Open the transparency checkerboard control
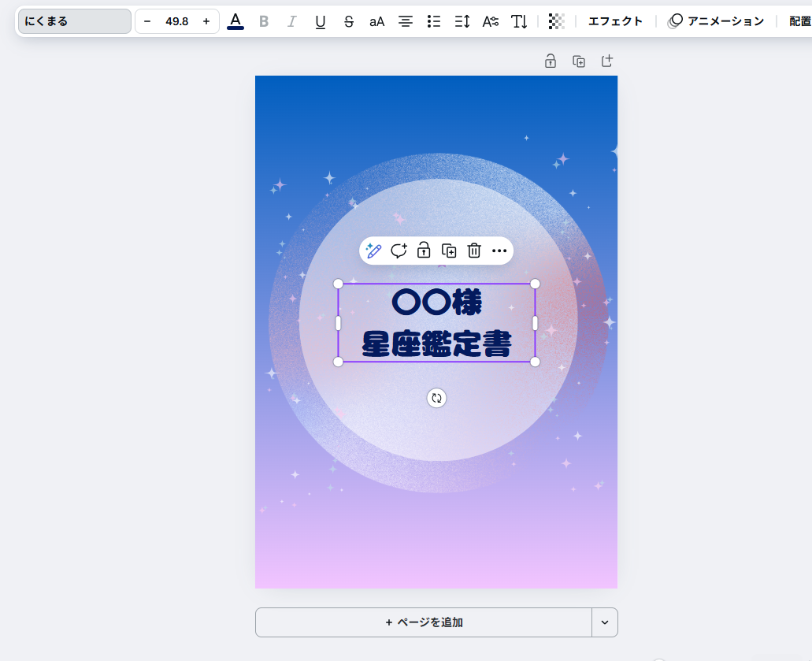This screenshot has width=812, height=661. [556, 21]
